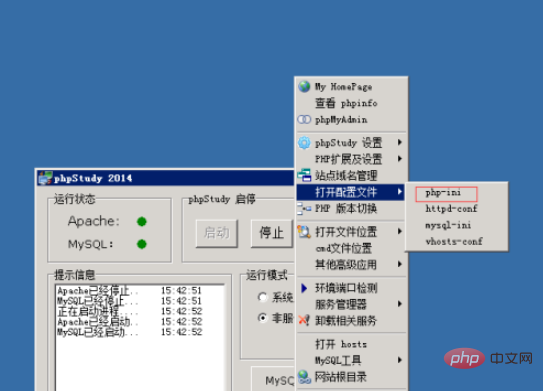Click the 停止 button
Image resolution: width=543 pixels, height=391 pixels.
tap(272, 233)
